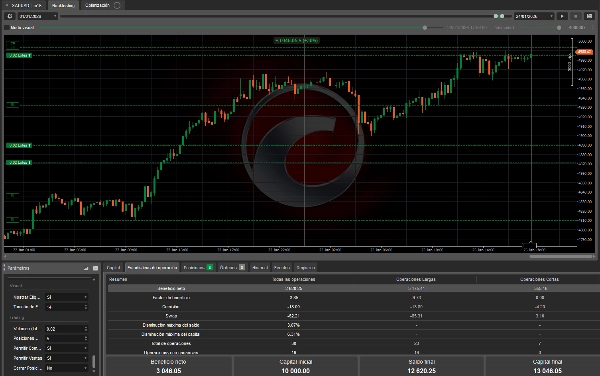The height and width of the screenshot is (376, 600).
Task: Click the net profit value 3 048.05
Action: 169,371
